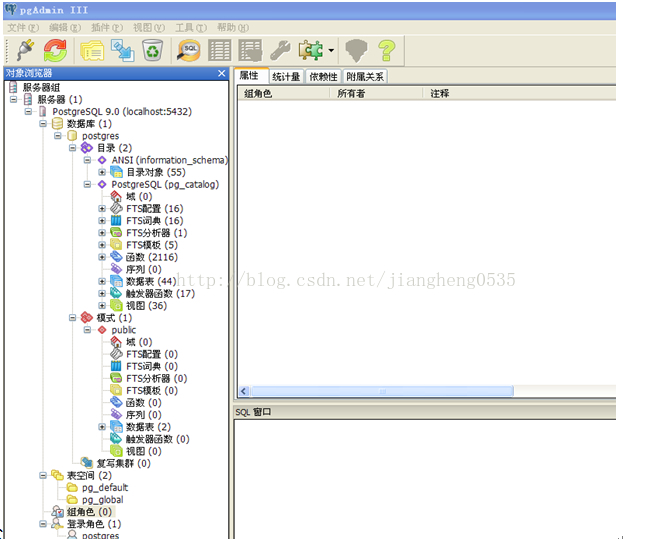Click the guru hint toolbar icon
This screenshot has height=539, width=672.
coord(356,51)
